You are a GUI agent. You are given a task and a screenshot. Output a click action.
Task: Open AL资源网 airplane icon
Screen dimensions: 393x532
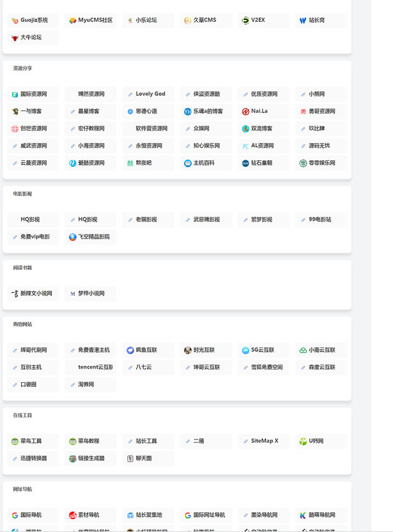[x=245, y=146]
